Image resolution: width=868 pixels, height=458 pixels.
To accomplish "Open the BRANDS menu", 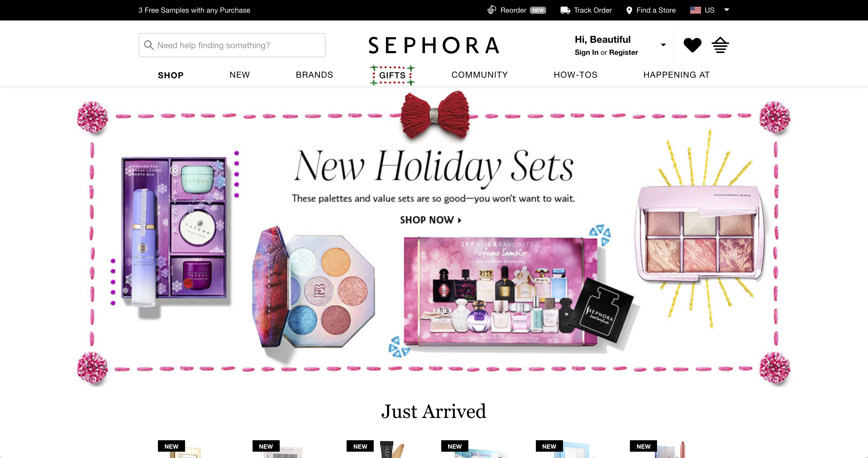I will [314, 75].
